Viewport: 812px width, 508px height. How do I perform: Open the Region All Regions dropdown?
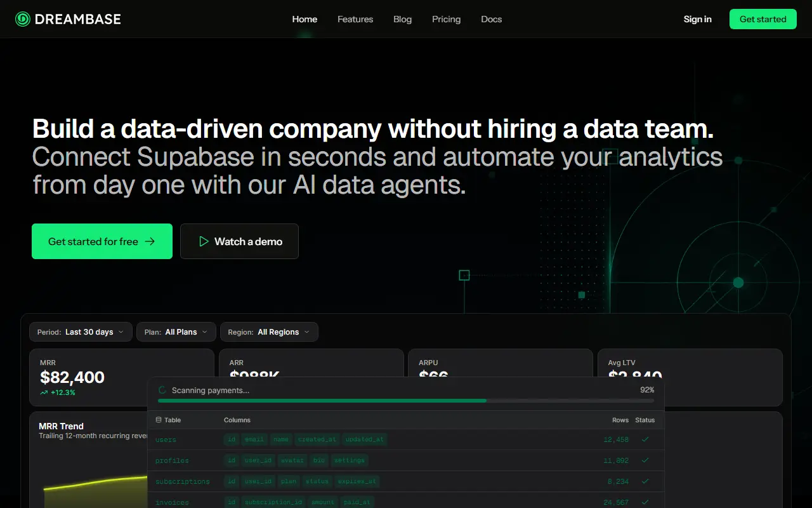click(x=269, y=332)
